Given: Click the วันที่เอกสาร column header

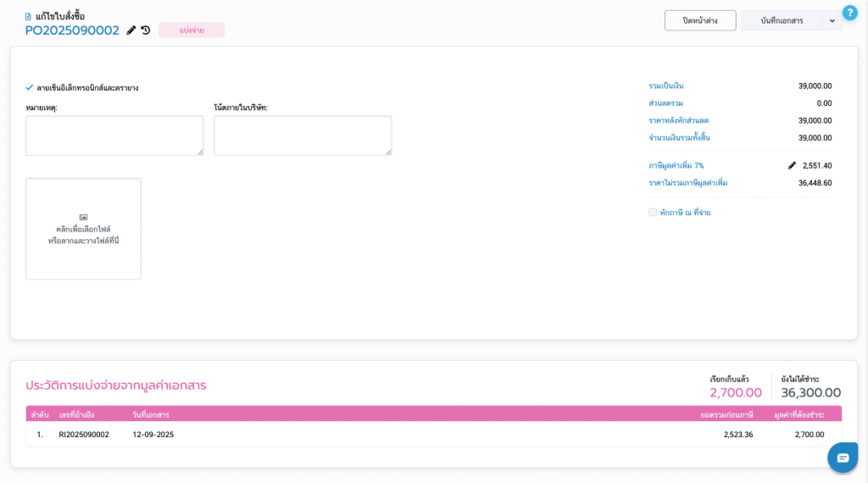Looking at the screenshot, I should click(151, 414).
